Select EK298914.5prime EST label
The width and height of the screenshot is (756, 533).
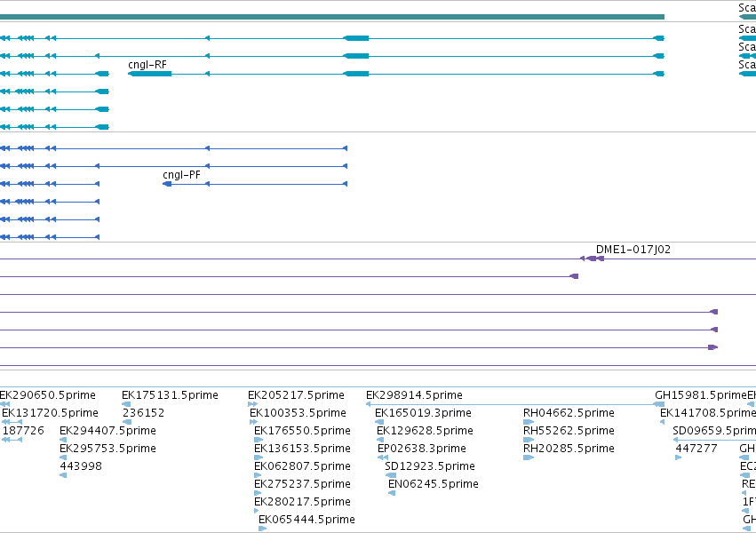(414, 395)
